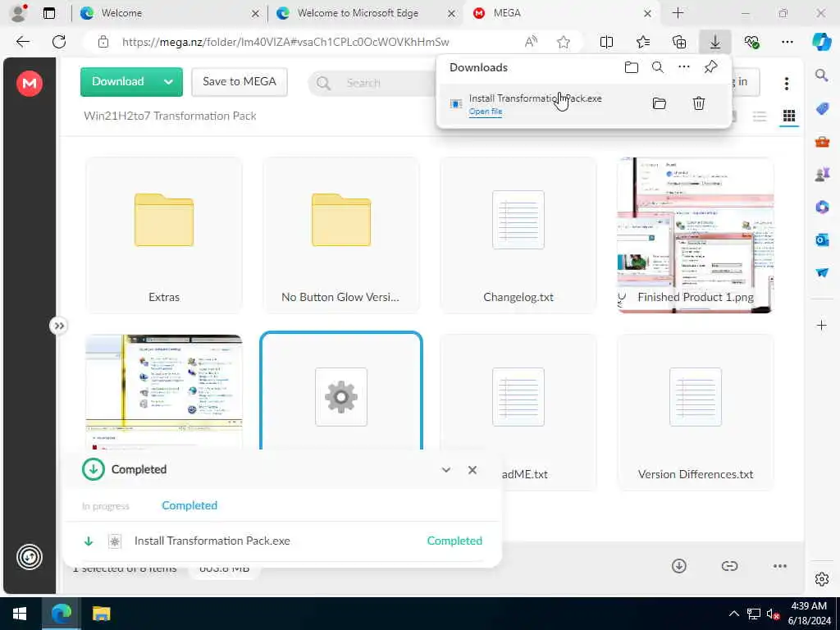
Task: Select Version Differences.txt file
Action: tap(696, 413)
